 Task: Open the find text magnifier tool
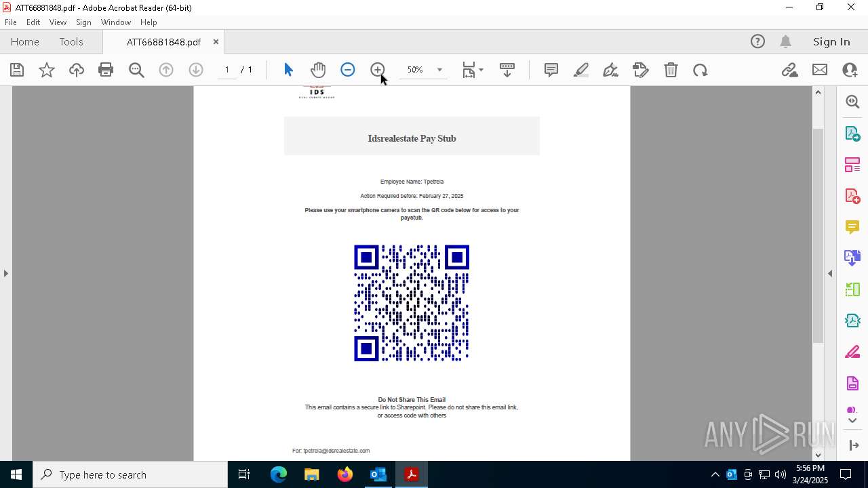[x=136, y=70]
